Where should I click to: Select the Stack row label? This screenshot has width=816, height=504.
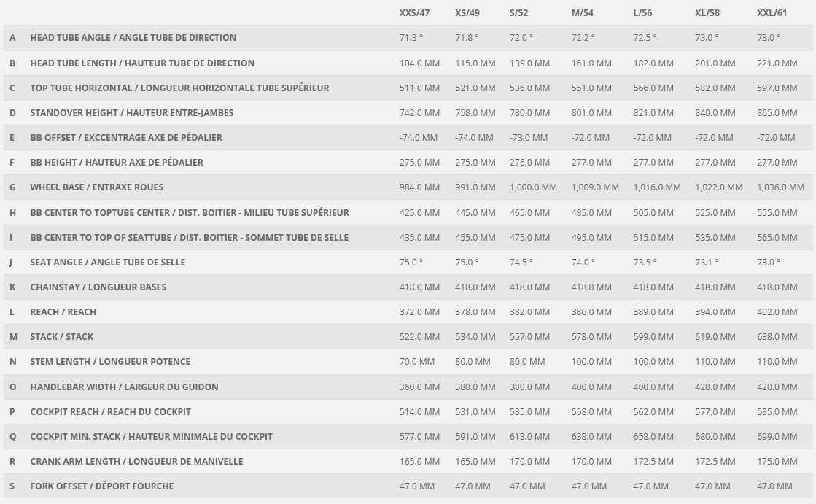(x=62, y=337)
